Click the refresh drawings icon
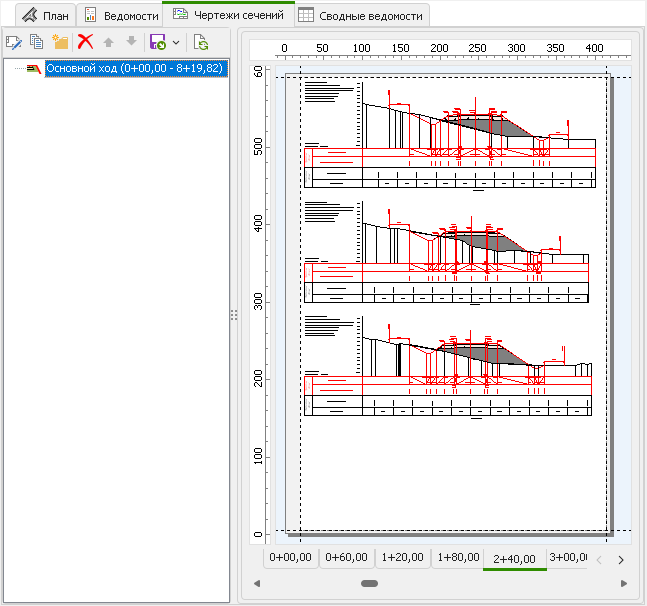The image size is (647, 606). [x=200, y=42]
